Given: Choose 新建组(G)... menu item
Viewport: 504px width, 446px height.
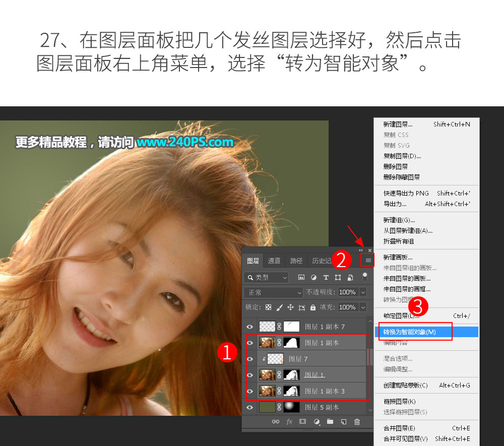Looking at the screenshot, I should point(426,220).
